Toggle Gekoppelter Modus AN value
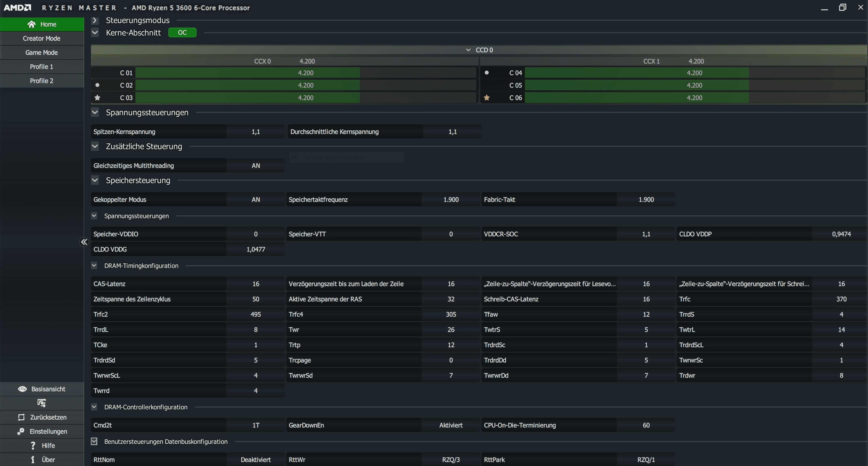This screenshot has height=466, width=868. click(255, 200)
